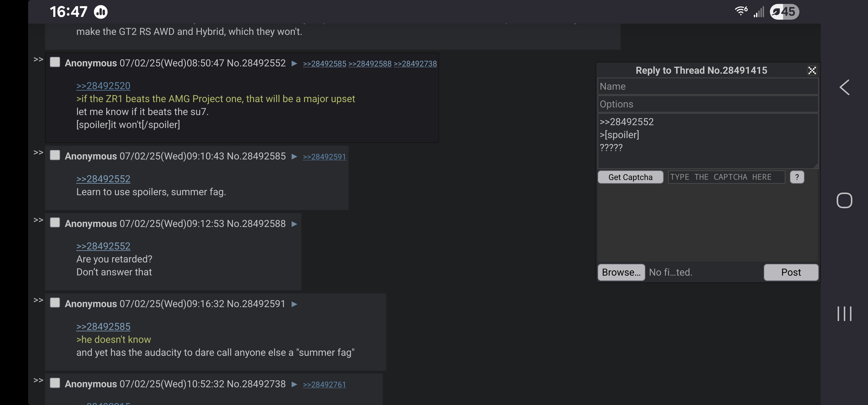The width and height of the screenshot is (868, 405).
Task: Tap the cellular signal strength icon
Action: click(759, 12)
